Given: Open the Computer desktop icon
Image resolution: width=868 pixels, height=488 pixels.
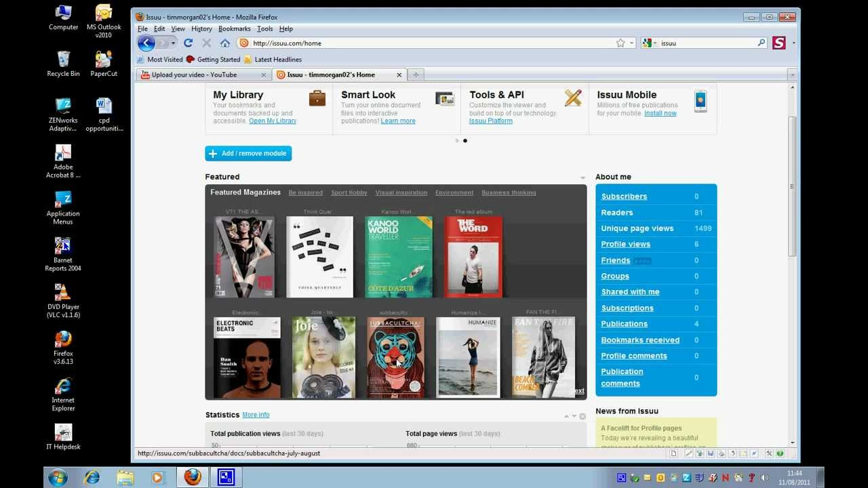Looking at the screenshot, I should [63, 18].
